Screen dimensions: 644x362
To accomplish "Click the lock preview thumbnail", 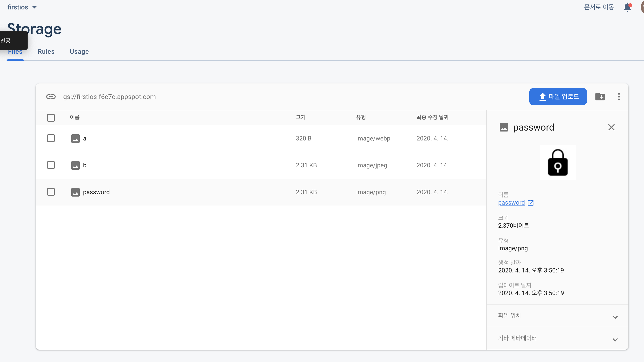I will (558, 162).
